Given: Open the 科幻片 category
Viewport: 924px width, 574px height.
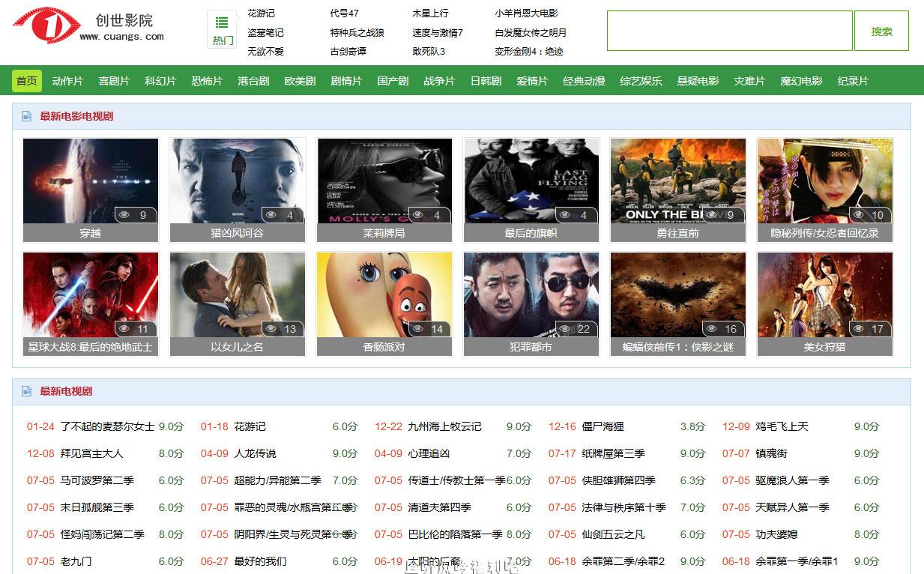Looking at the screenshot, I should coord(160,81).
